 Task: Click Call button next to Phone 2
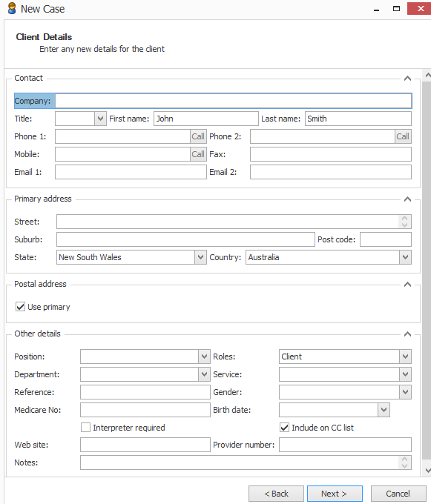pos(403,136)
